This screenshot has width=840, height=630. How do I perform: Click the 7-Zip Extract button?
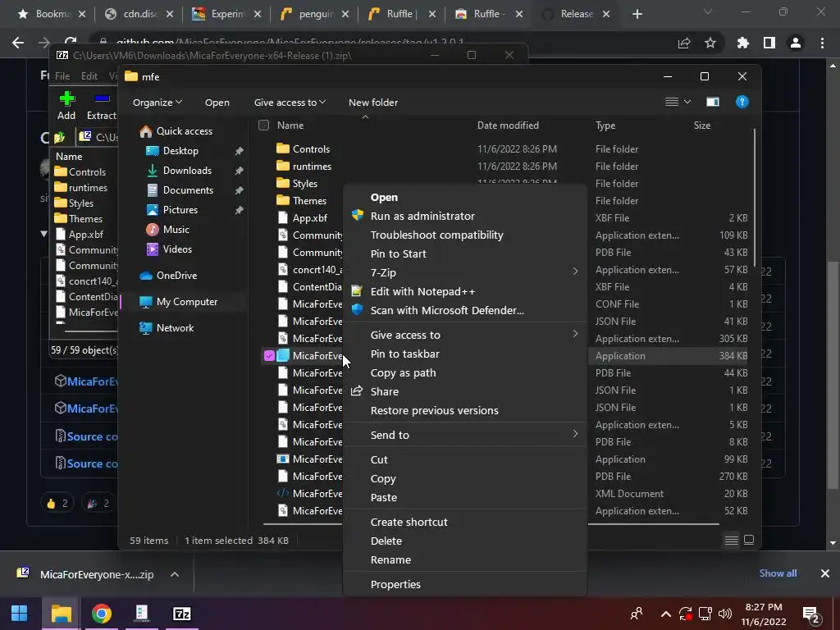[102, 106]
